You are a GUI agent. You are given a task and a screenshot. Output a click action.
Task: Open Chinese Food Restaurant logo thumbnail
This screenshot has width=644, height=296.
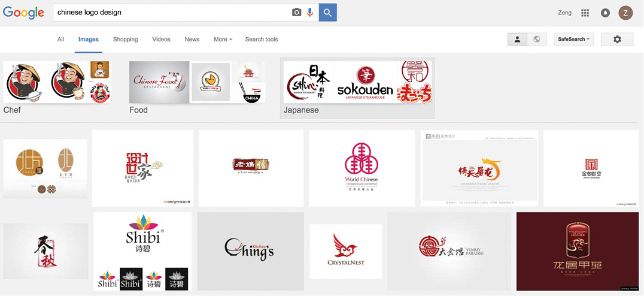click(159, 82)
